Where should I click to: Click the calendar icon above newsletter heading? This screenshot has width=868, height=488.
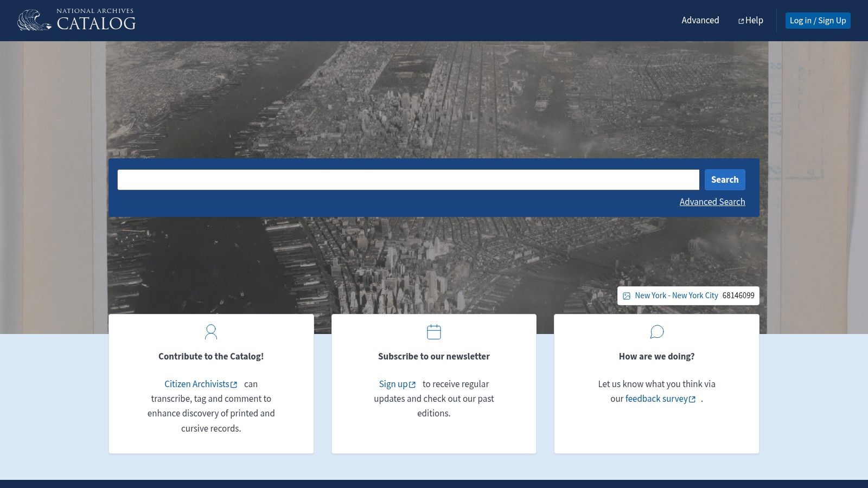[434, 332]
